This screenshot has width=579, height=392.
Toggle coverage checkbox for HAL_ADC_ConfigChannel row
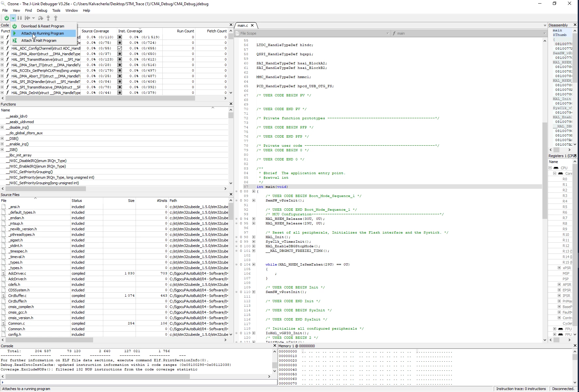coord(120,48)
